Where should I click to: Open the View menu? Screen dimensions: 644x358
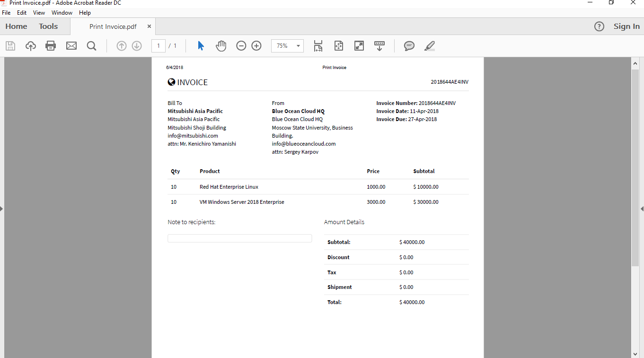click(39, 13)
